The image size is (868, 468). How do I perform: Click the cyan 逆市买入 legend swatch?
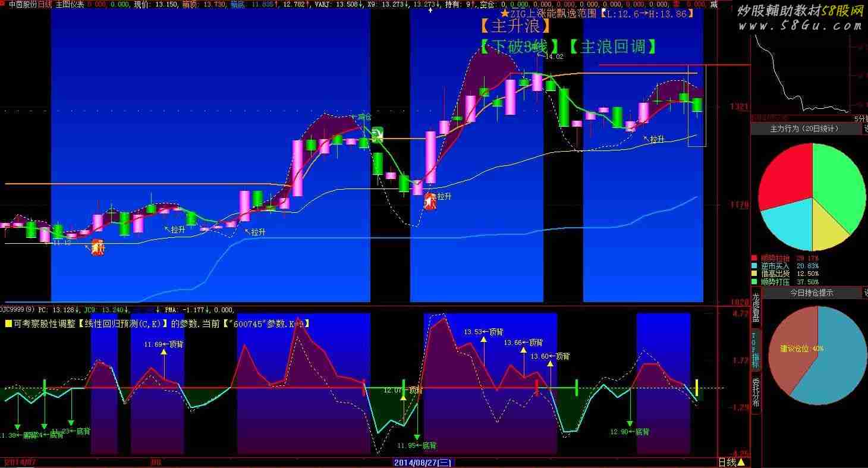coord(755,266)
